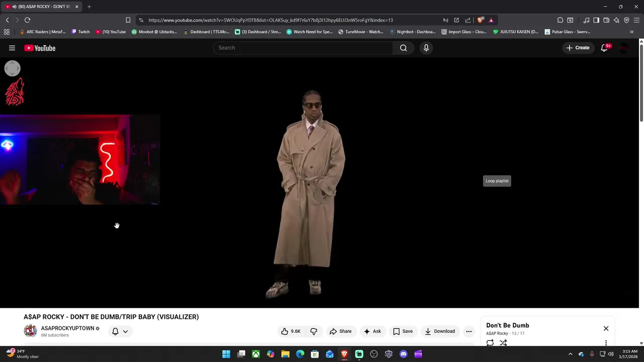Screen dimensions: 644x362
Task: Open the Brave VPN shield icon
Action: coord(626,20)
